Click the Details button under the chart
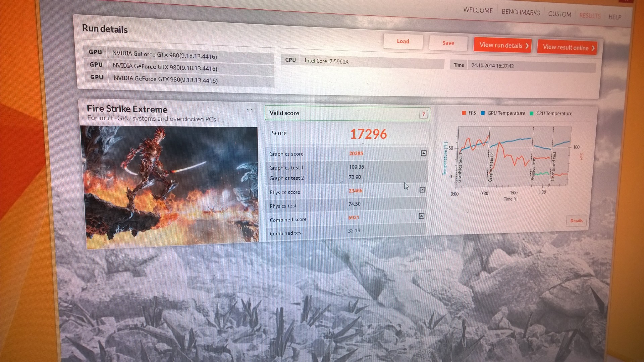This screenshot has width=644, height=362. [x=576, y=221]
